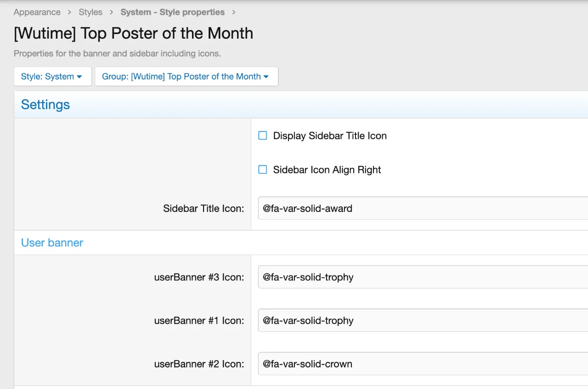Image resolution: width=588 pixels, height=389 pixels.
Task: Click the chevron after Styles breadcrumb
Action: point(111,12)
